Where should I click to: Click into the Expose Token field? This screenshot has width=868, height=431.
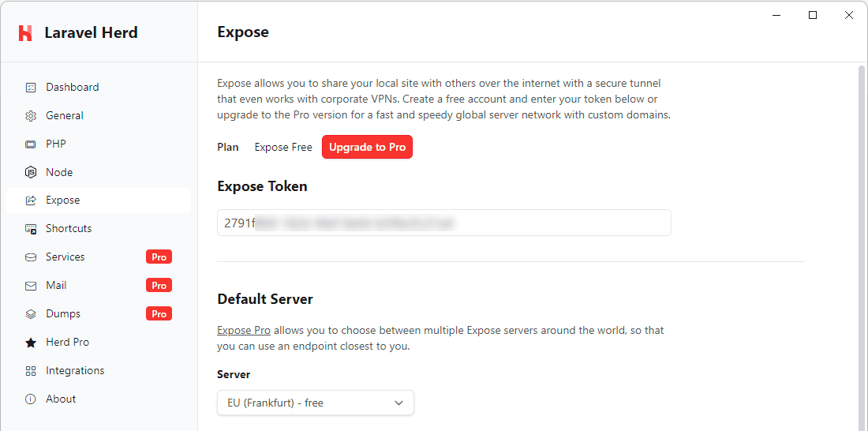[444, 223]
